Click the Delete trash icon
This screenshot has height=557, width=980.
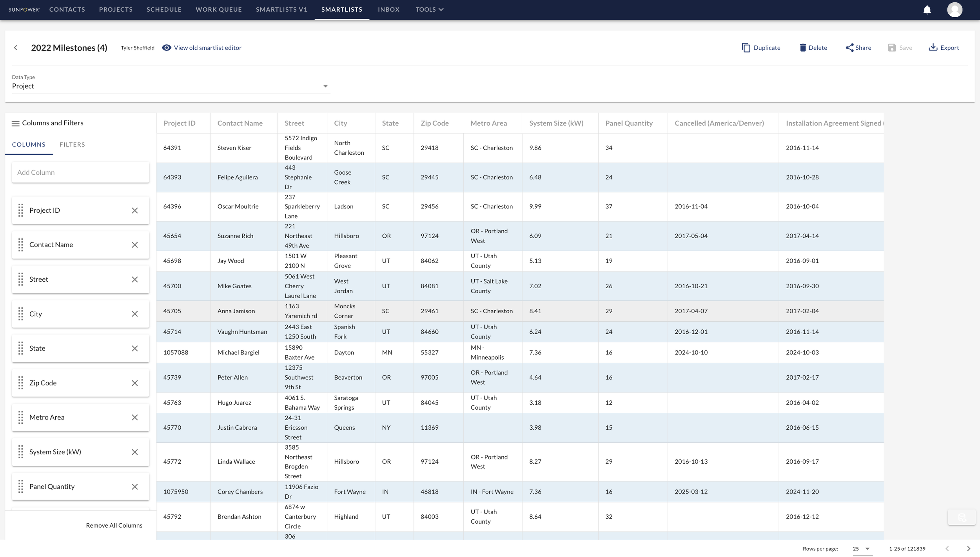[803, 47]
